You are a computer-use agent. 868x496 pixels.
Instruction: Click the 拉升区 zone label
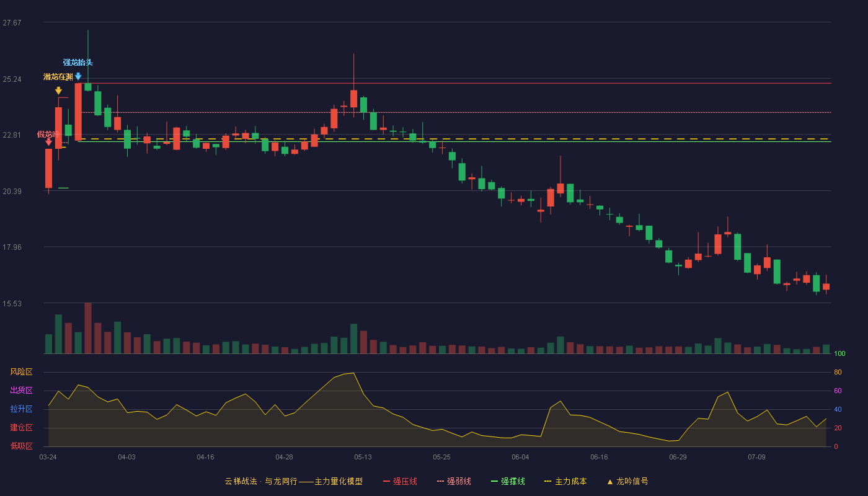pos(21,409)
